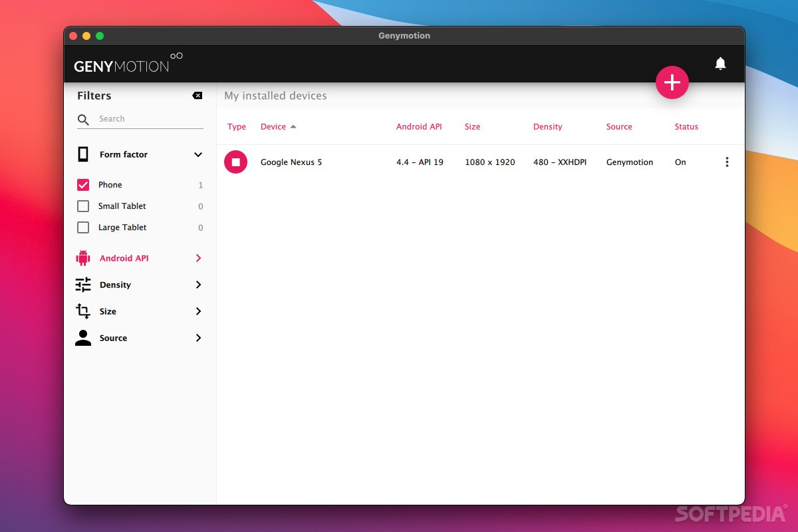The width and height of the screenshot is (798, 532).
Task: Open Google Nexus 5 more options menu
Action: 727,162
